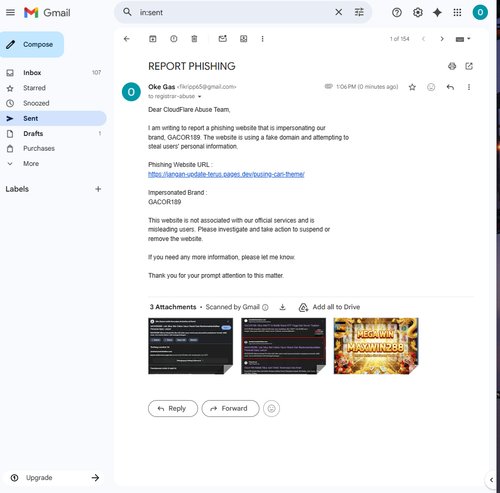
Task: Click the REPORT PHISHING subject heading
Action: [x=192, y=66]
